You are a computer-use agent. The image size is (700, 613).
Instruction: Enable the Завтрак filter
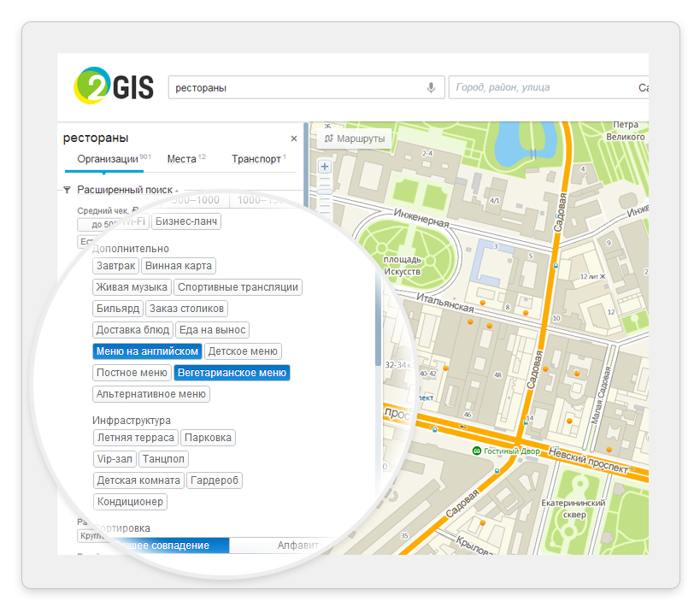pyautogui.click(x=115, y=266)
